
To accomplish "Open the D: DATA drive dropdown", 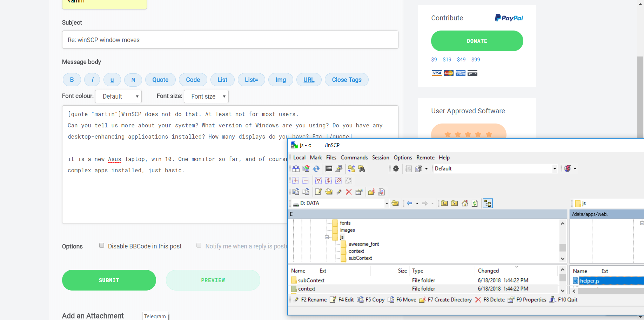I will click(x=387, y=204).
